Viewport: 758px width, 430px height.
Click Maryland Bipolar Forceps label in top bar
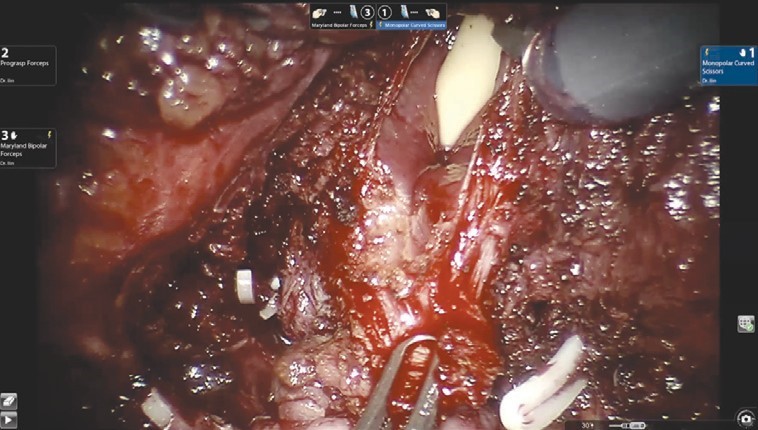[339, 25]
